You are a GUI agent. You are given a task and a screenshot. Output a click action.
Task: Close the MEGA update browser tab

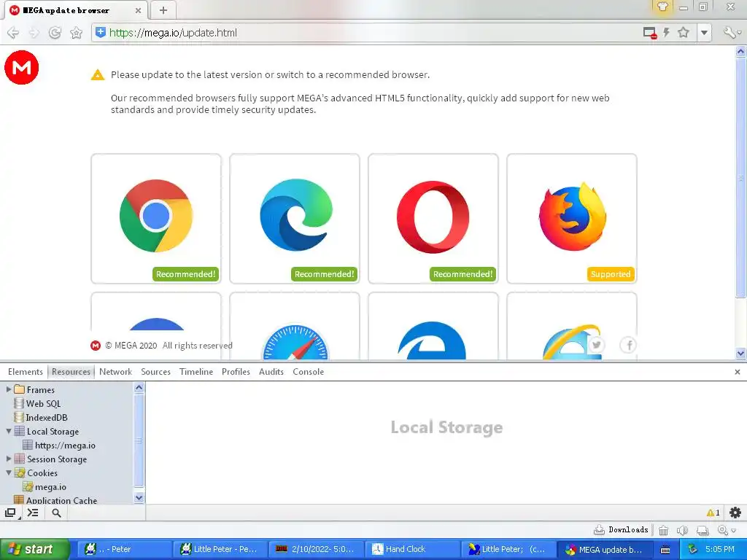click(x=138, y=10)
